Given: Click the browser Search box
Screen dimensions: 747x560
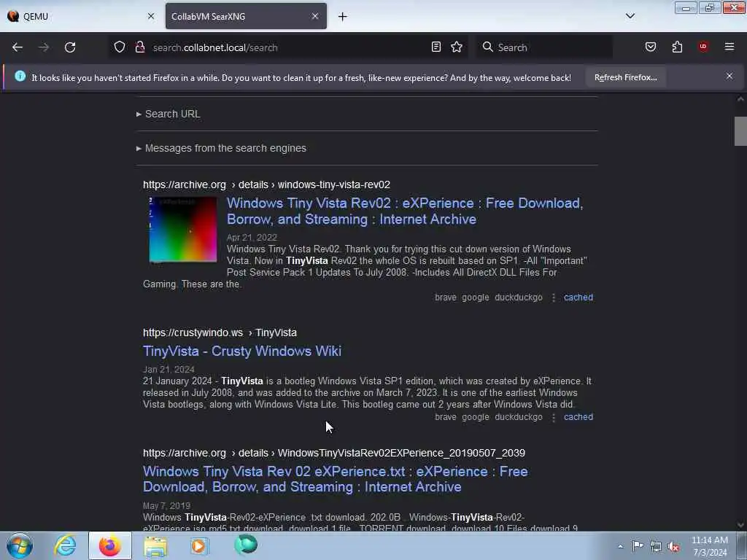Looking at the screenshot, I should point(544,47).
